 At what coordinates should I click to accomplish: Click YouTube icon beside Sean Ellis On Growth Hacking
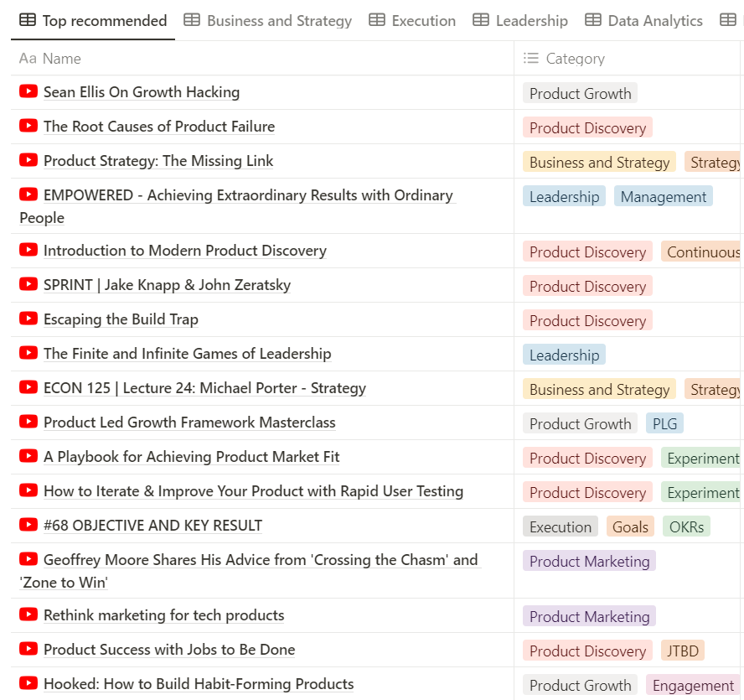click(x=28, y=91)
